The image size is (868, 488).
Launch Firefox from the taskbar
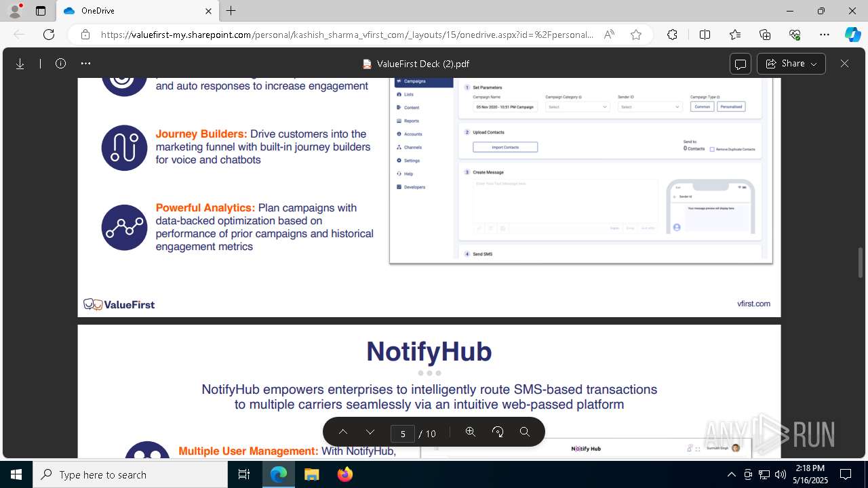[x=344, y=474]
